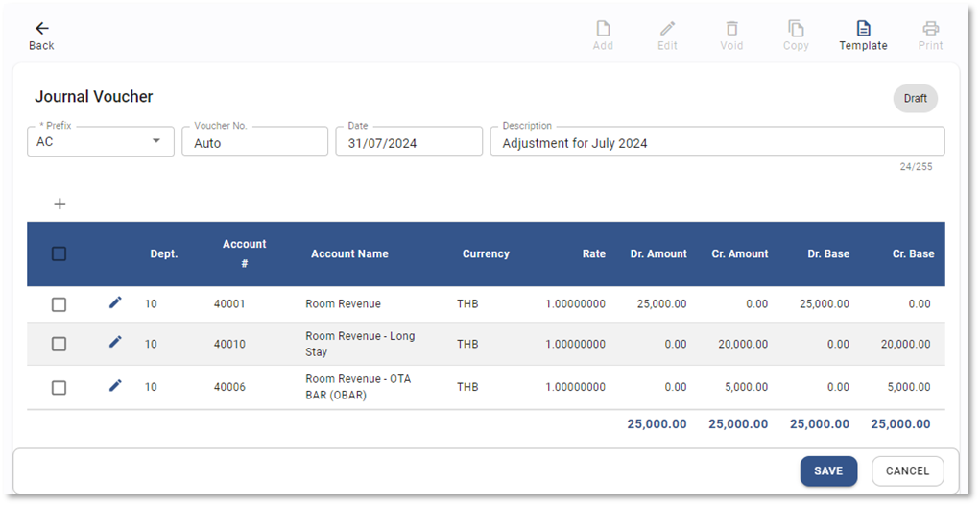The height and width of the screenshot is (506, 980).
Task: Add a new line with plus icon
Action: [x=60, y=204]
